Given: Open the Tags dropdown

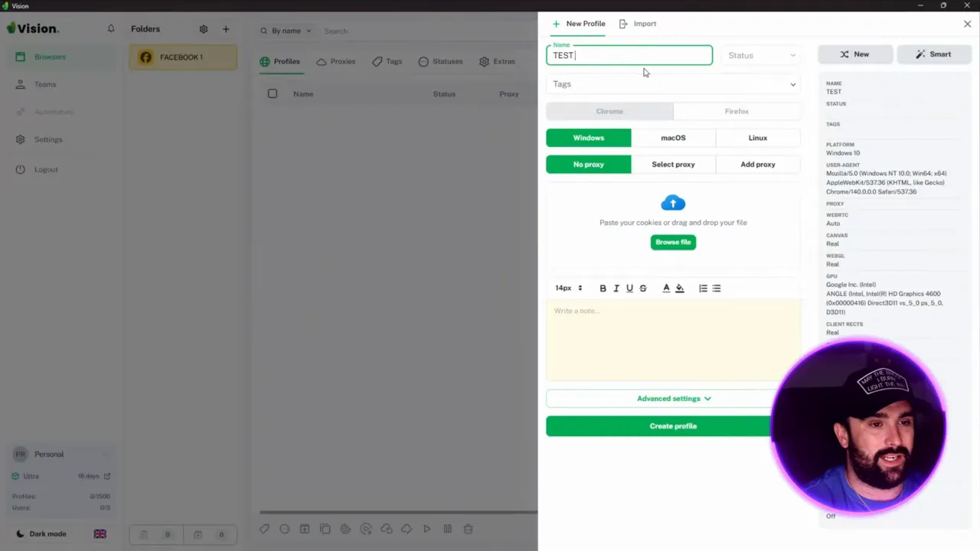Looking at the screenshot, I should point(672,84).
